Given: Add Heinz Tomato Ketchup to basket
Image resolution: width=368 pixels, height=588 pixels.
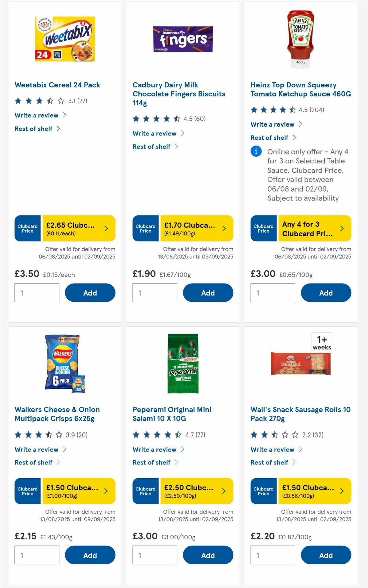Looking at the screenshot, I should (x=326, y=293).
